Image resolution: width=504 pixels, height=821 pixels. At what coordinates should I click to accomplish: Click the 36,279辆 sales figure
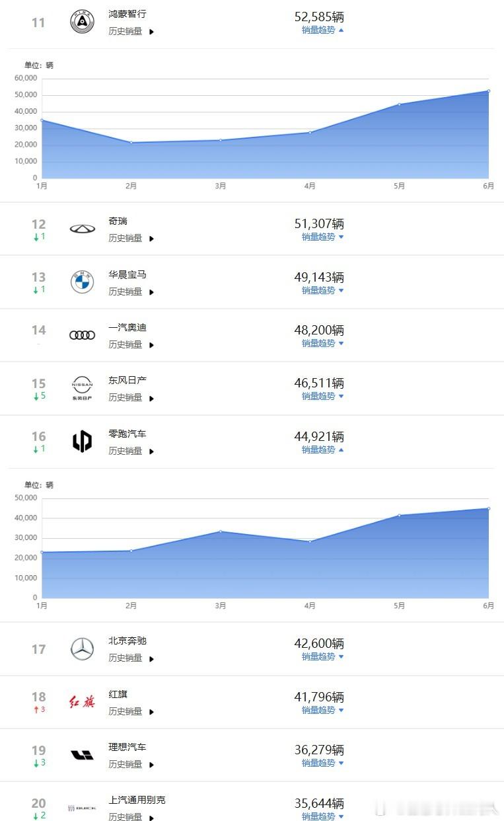click(319, 750)
